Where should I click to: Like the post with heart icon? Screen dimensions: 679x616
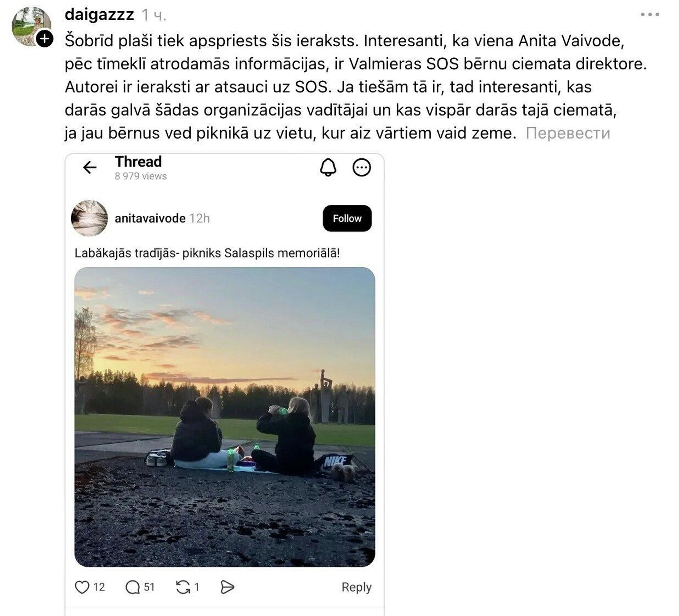[82, 587]
